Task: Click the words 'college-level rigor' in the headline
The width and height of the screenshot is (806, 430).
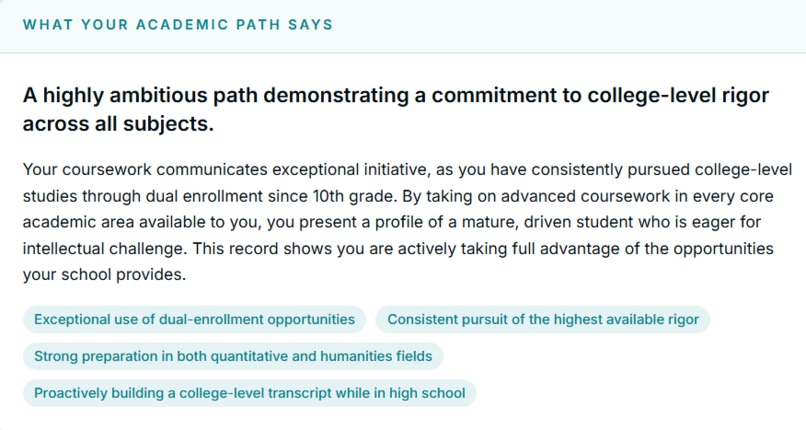Action: pyautogui.click(x=678, y=96)
